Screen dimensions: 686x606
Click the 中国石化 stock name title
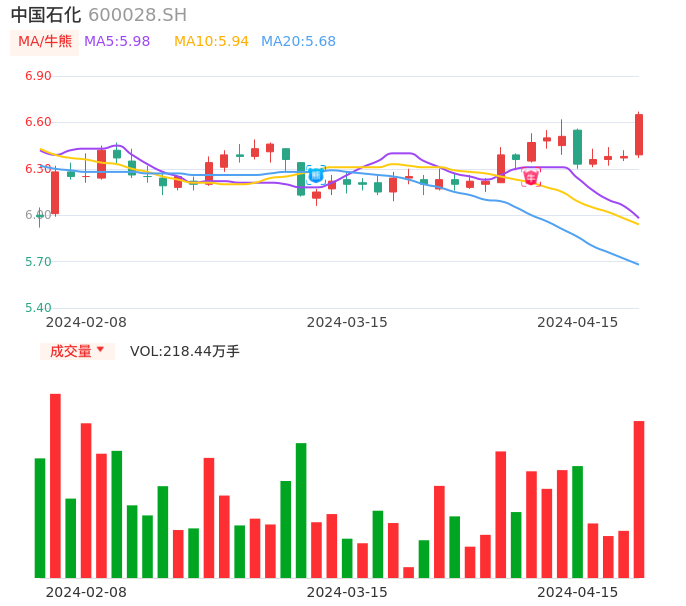[x=46, y=15]
